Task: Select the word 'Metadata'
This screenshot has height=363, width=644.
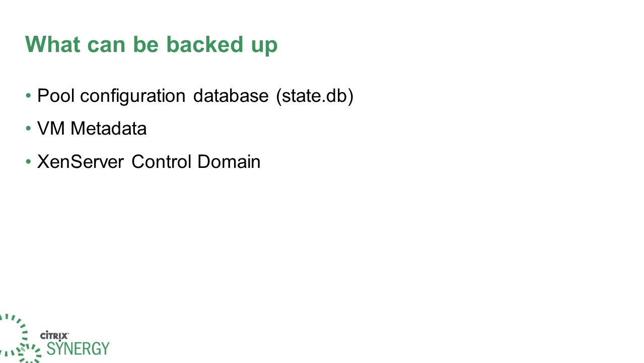Action: pos(108,129)
